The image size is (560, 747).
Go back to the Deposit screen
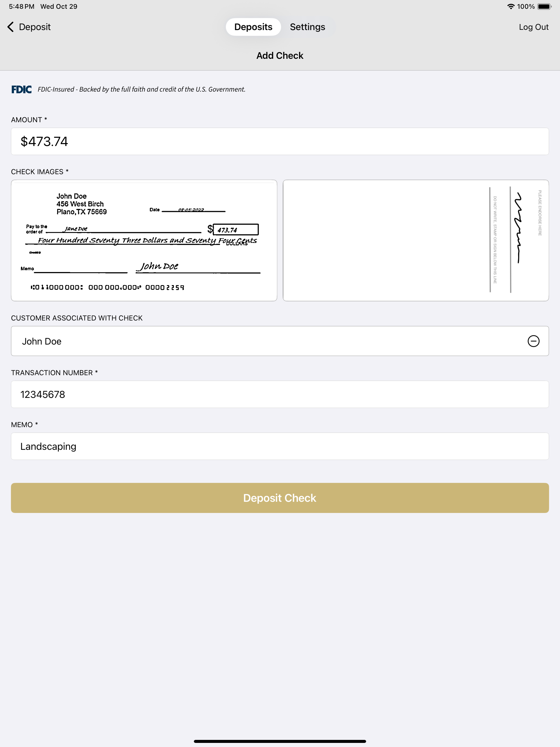tap(29, 27)
